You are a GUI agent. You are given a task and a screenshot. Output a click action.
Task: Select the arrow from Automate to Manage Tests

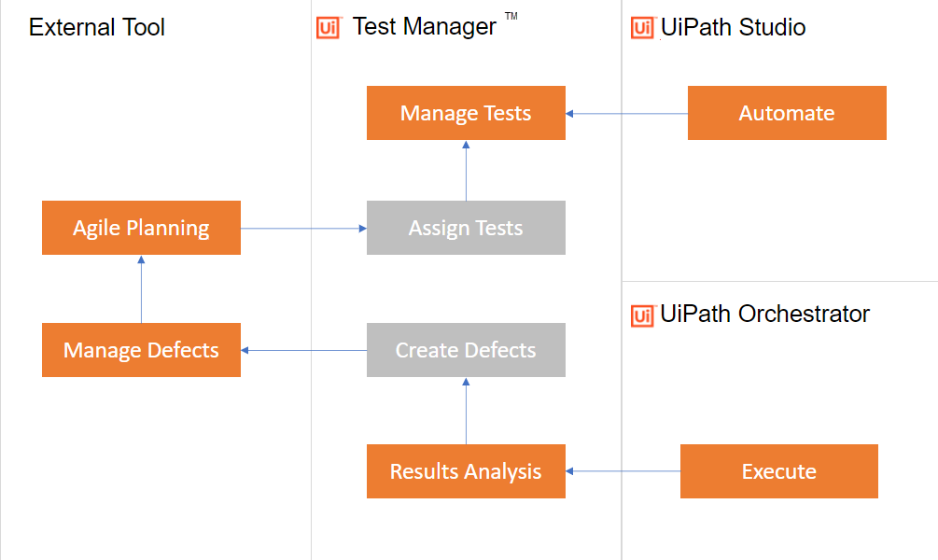(626, 114)
